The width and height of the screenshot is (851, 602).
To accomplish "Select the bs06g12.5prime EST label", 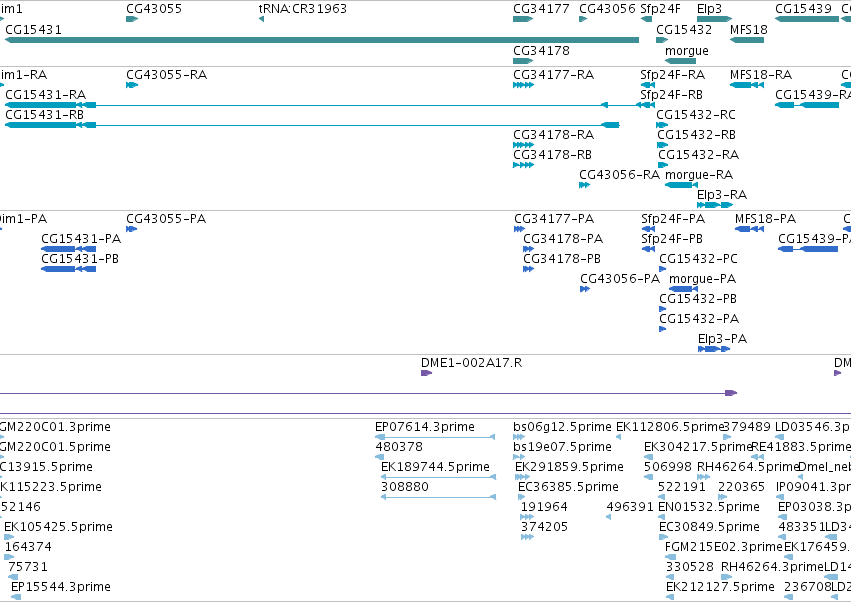I will 562,427.
